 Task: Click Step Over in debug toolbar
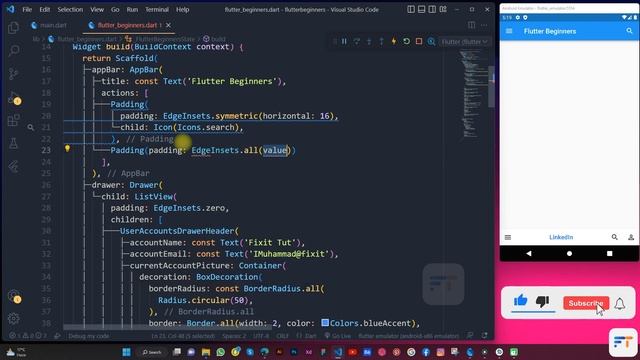[357, 42]
